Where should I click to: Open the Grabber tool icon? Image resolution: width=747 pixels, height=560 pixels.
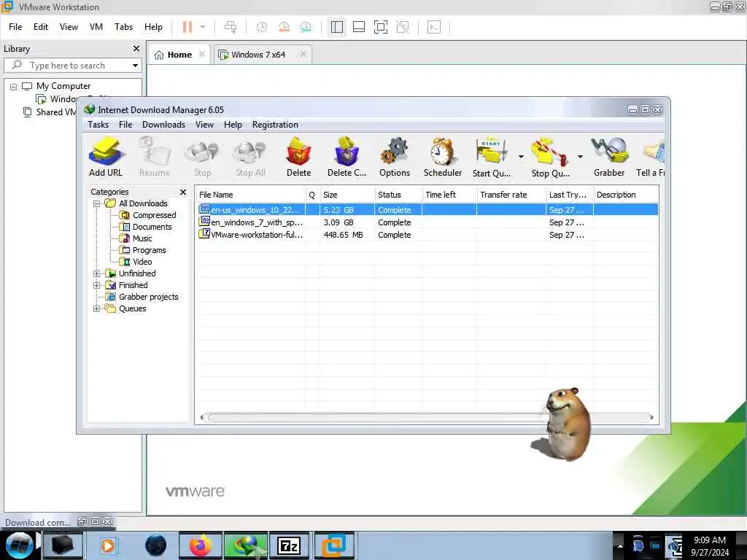609,157
